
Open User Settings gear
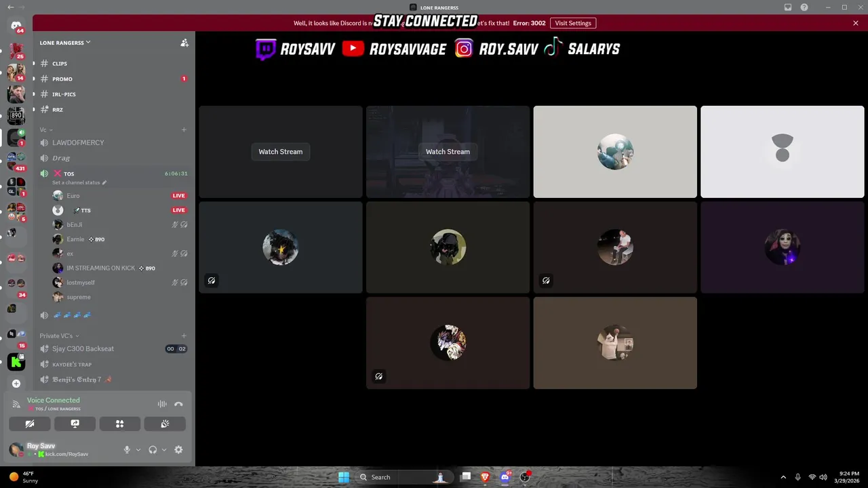pos(178,449)
